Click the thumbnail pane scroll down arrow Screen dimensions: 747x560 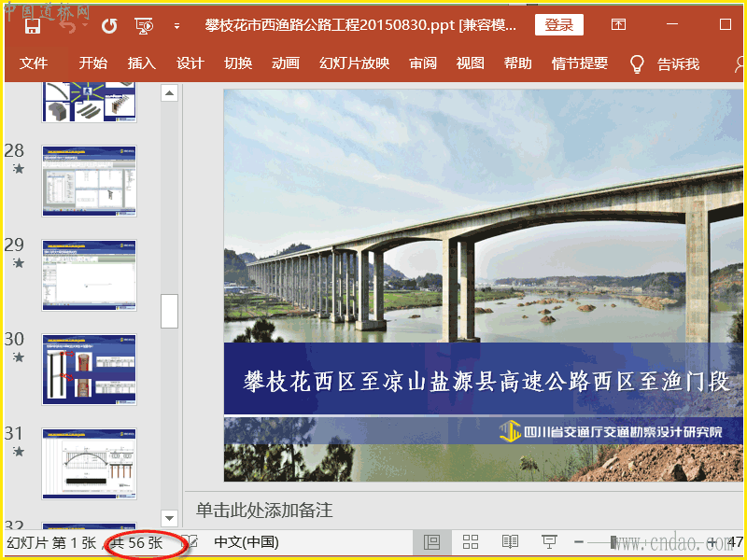coord(170,518)
